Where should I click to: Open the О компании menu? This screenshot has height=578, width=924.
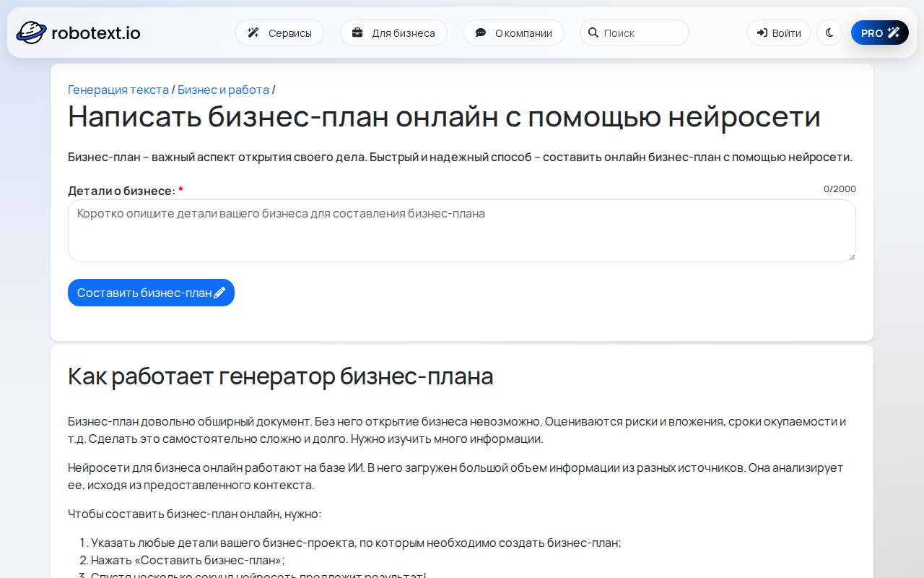tap(514, 33)
